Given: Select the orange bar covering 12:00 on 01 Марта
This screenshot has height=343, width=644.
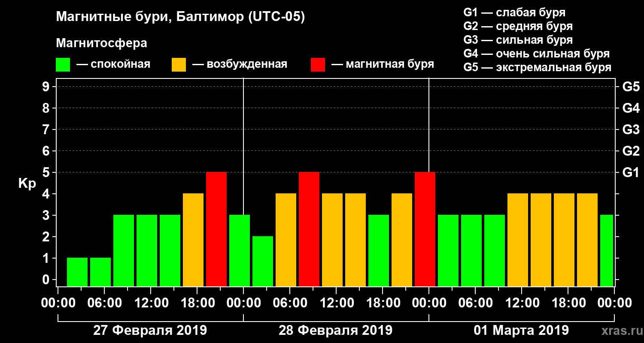Looking at the screenshot, I should pyautogui.click(x=518, y=240).
